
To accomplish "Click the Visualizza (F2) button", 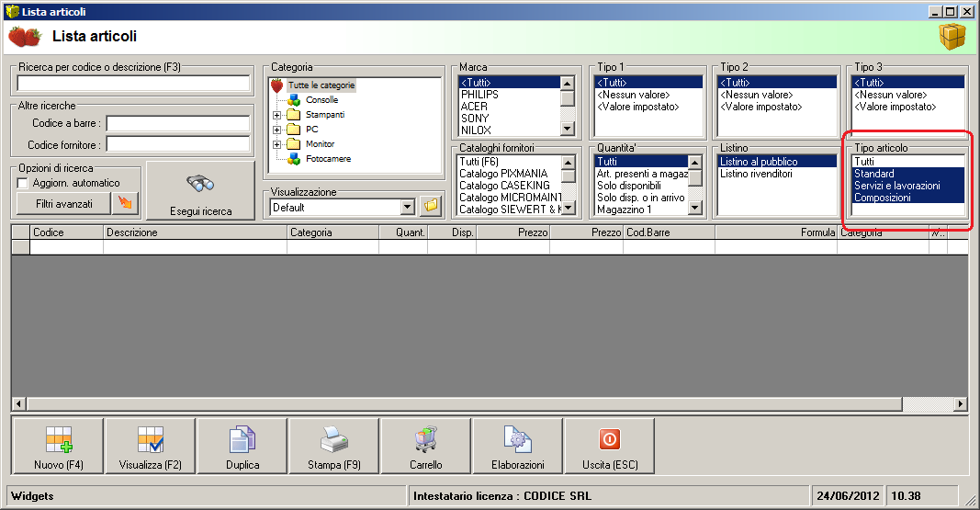I will pos(150,446).
